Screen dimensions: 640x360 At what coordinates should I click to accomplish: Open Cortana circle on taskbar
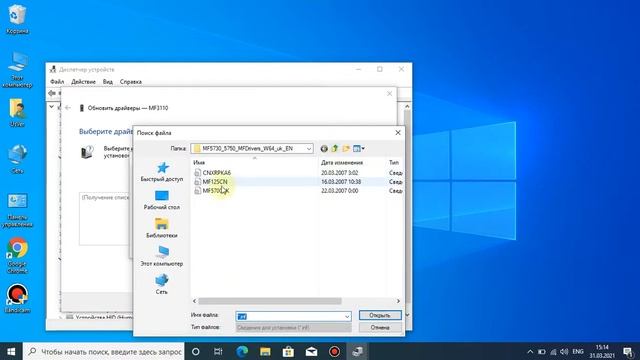196,351
